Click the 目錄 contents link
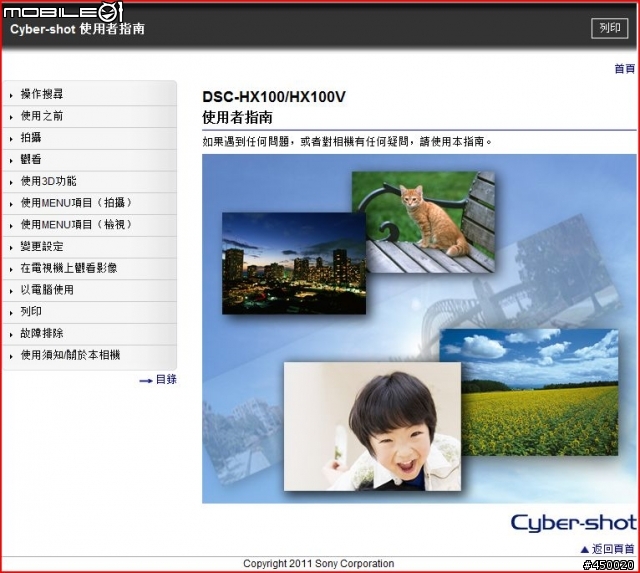The image size is (640, 573). (166, 380)
